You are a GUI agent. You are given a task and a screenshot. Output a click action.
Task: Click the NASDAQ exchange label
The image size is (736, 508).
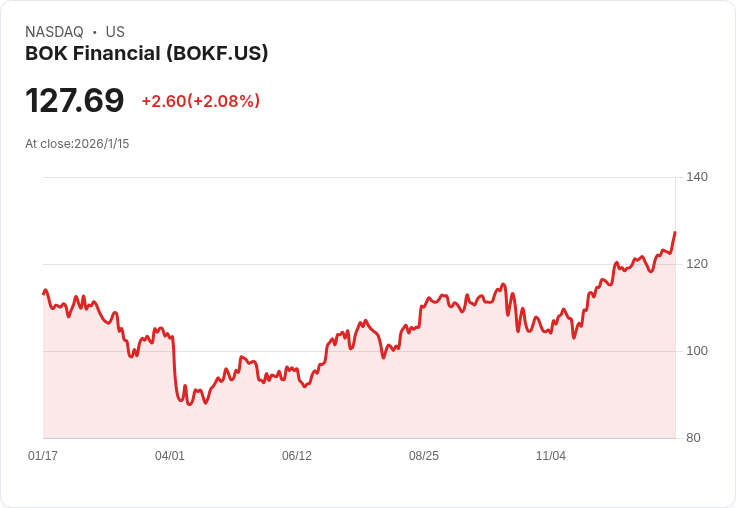[x=54, y=32]
